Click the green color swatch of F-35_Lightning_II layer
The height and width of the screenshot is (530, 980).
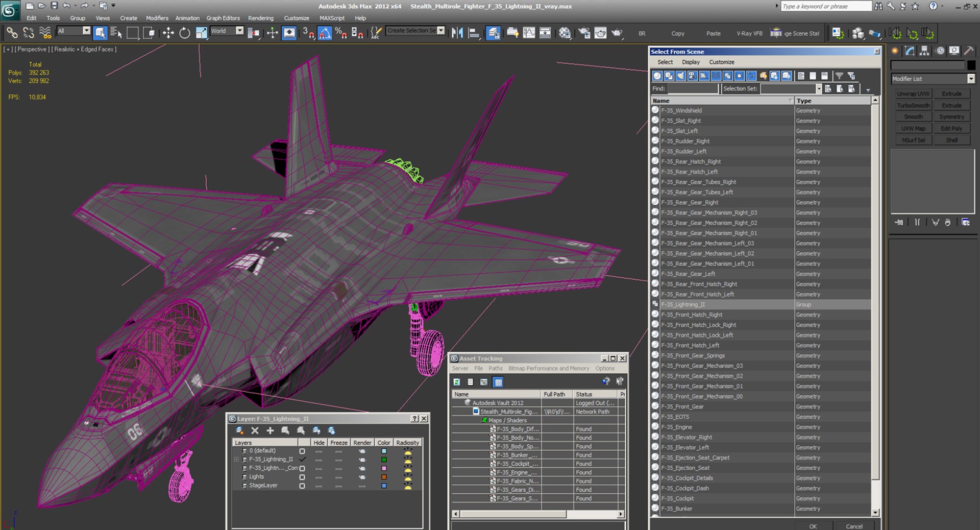point(384,460)
